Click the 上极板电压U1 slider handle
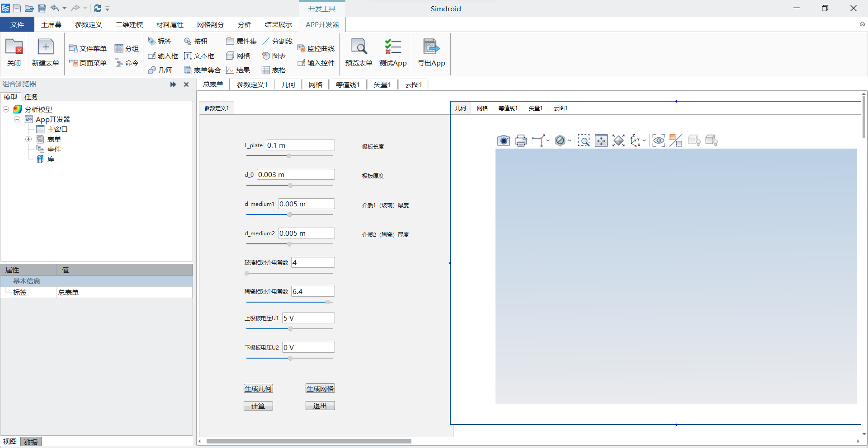868x448 pixels. pyautogui.click(x=290, y=329)
